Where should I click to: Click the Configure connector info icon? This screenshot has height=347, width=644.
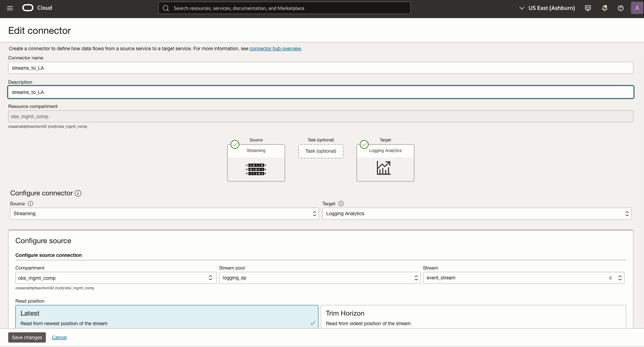78,193
